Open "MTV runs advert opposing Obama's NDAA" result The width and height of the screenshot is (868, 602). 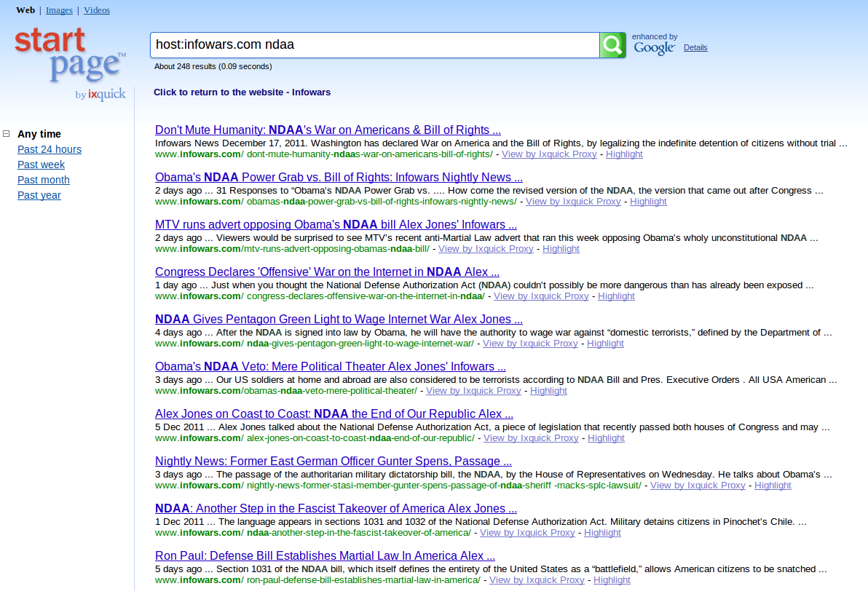[x=336, y=225]
